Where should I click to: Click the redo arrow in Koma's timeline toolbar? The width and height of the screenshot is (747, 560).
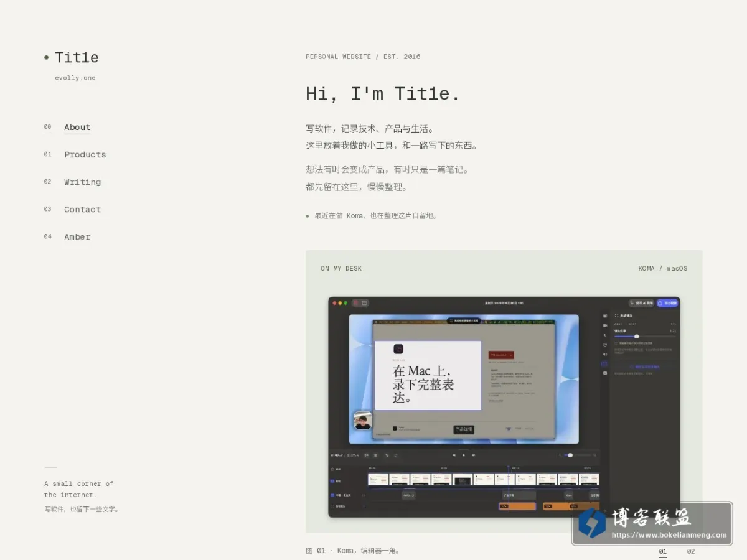pos(396,455)
